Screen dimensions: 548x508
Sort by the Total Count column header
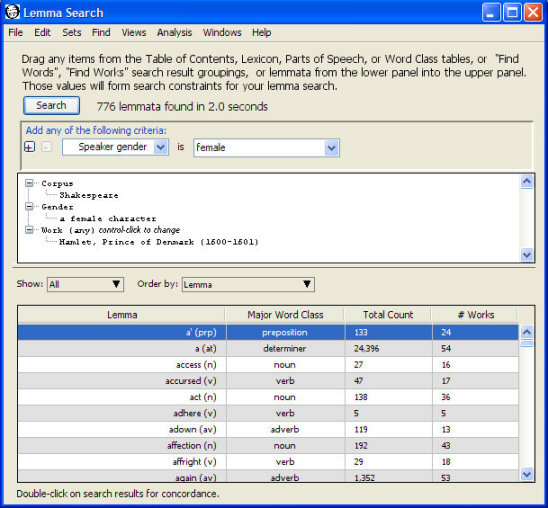tap(388, 315)
